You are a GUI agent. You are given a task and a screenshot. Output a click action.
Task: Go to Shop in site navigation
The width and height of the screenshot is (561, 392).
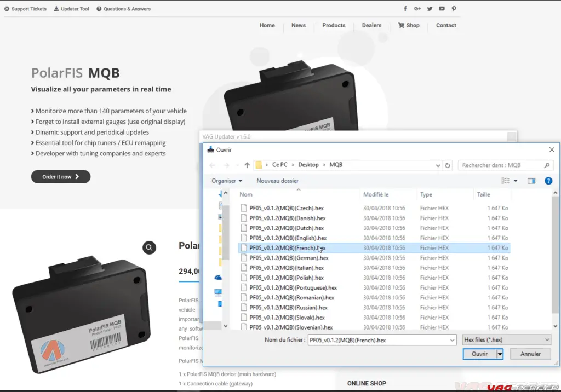pos(409,25)
